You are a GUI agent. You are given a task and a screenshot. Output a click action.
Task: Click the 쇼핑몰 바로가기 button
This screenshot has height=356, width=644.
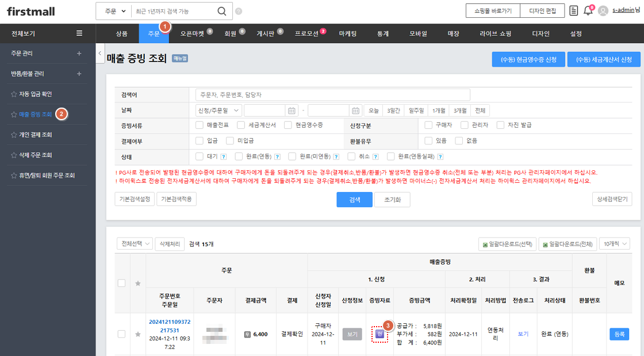[493, 11]
